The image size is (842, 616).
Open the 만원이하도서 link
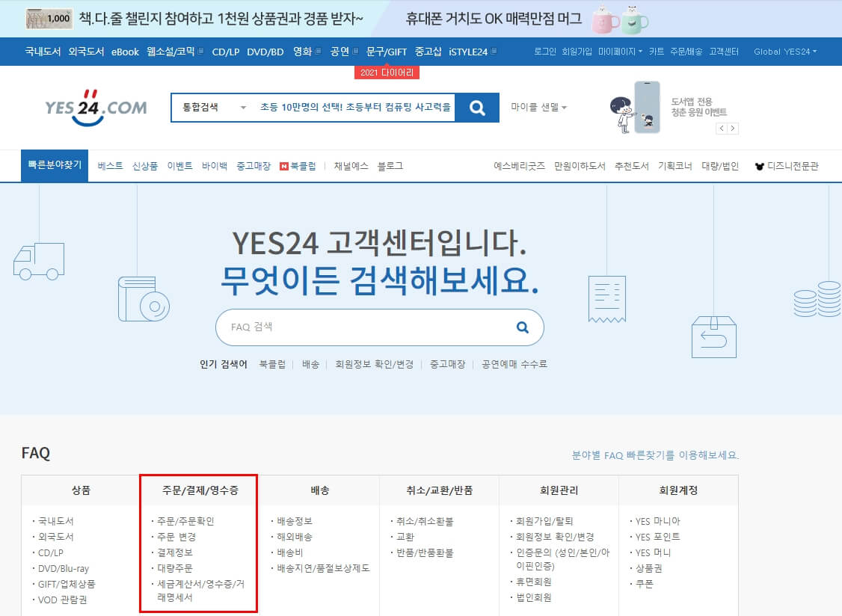coord(580,166)
